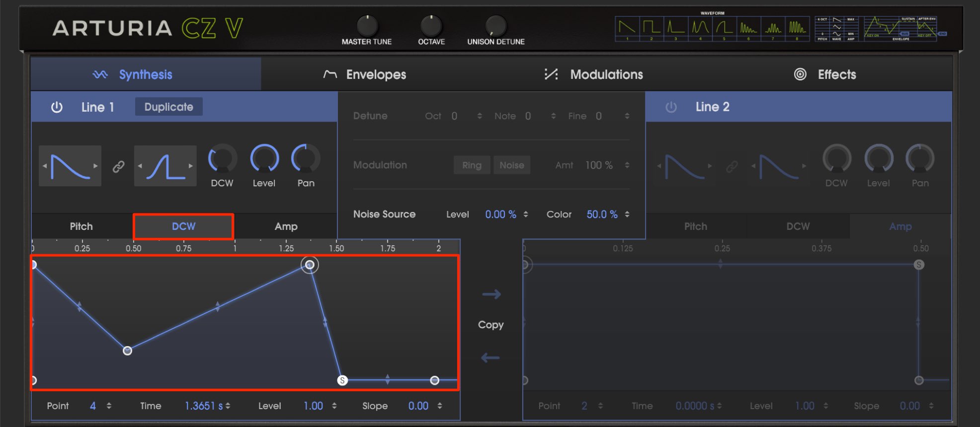The height and width of the screenshot is (427, 980).
Task: Open the Envelopes tab
Action: (x=365, y=74)
